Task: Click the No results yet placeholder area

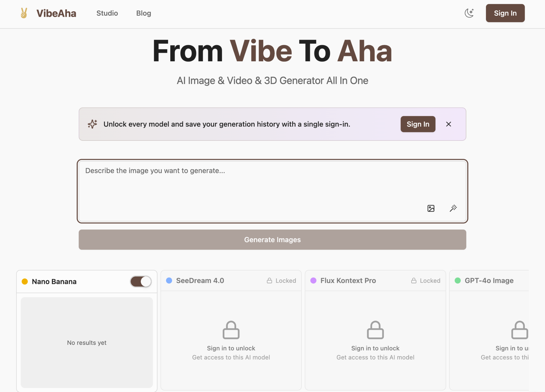Action: click(x=86, y=343)
